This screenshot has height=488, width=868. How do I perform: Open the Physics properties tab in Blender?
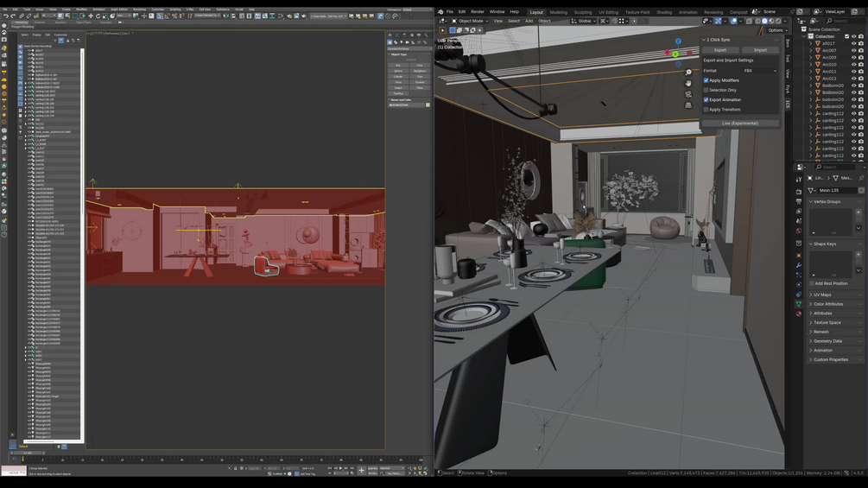(798, 284)
